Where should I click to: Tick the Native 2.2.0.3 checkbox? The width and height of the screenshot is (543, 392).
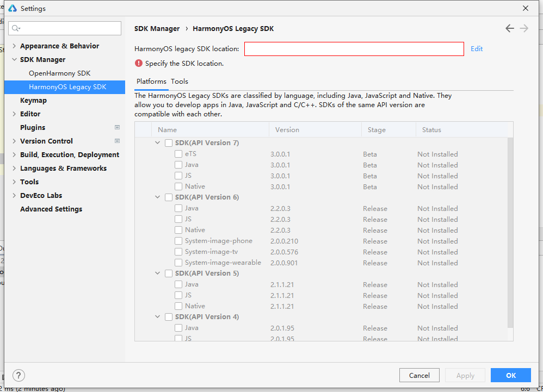[178, 230]
